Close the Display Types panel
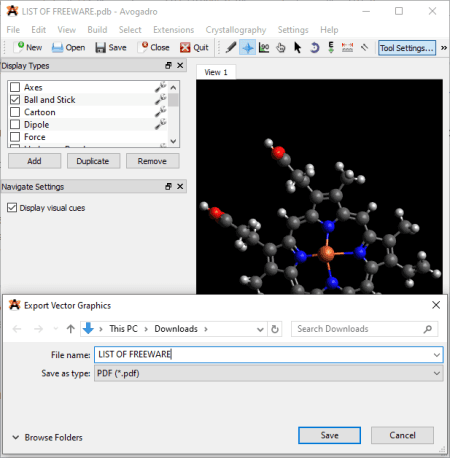 [180, 65]
